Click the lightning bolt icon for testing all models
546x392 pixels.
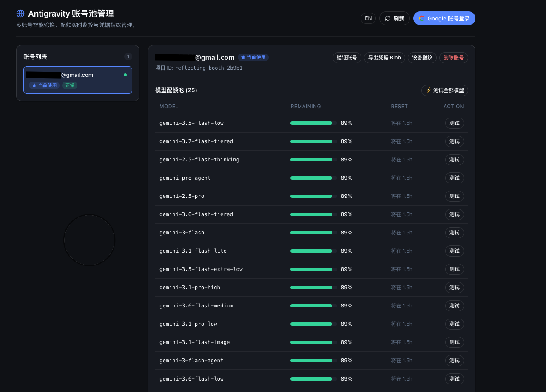[x=429, y=90]
